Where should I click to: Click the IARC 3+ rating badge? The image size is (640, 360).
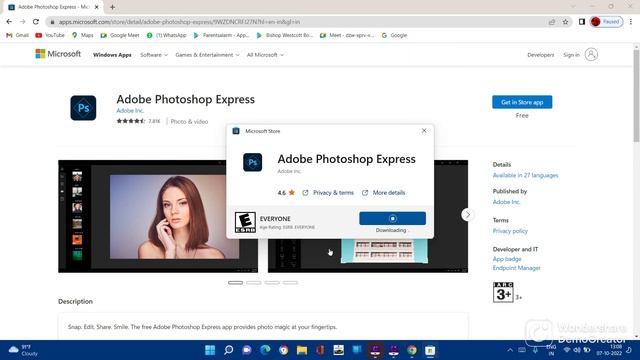pos(503,292)
